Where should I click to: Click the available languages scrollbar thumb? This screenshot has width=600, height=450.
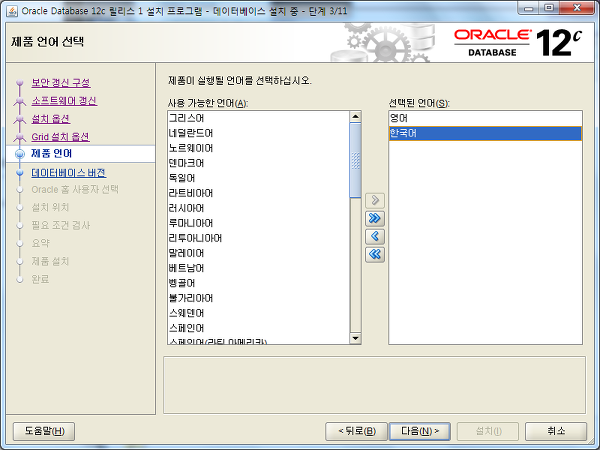(x=355, y=160)
